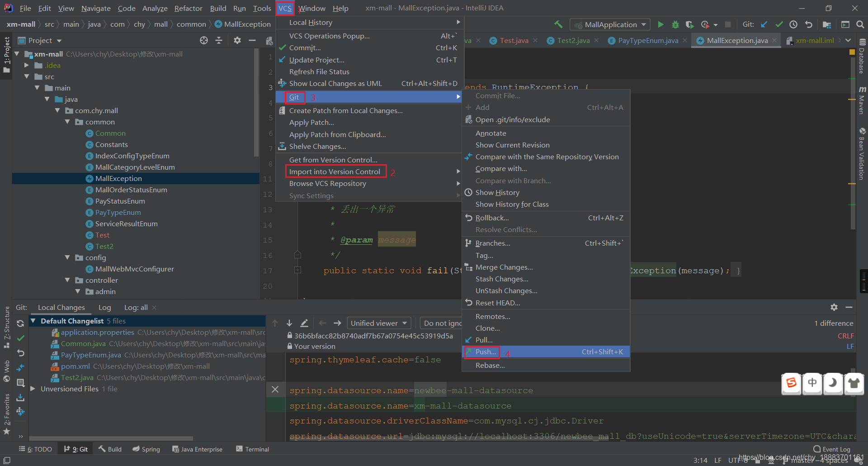Toggle the Z: Structure side panel
Viewport: 868px width, 466px height.
pos(6,327)
